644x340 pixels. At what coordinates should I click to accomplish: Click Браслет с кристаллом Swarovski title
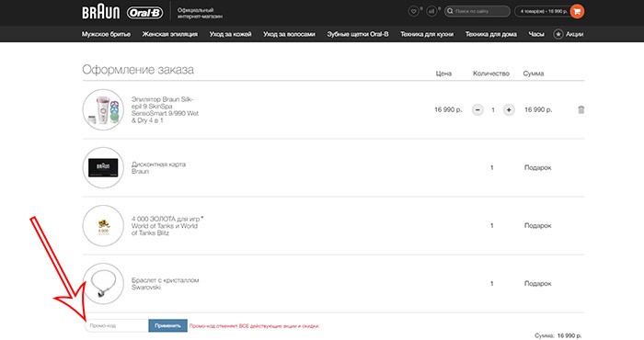tap(165, 283)
